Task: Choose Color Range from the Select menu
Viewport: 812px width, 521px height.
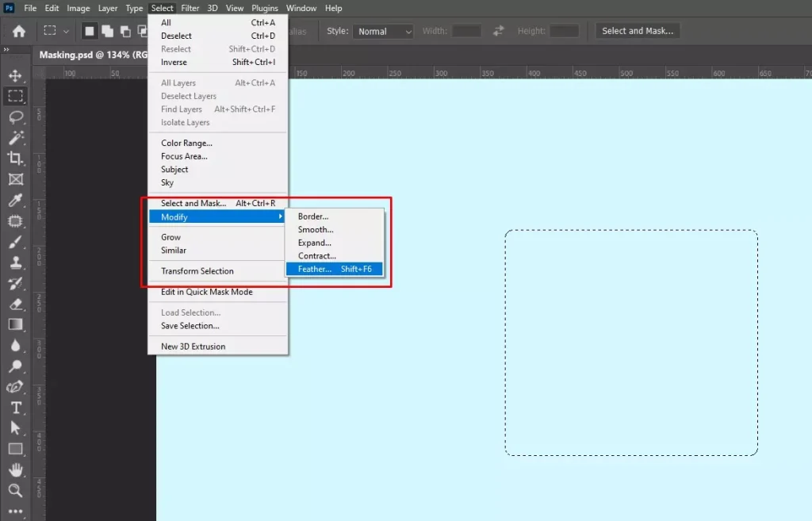Action: 186,143
